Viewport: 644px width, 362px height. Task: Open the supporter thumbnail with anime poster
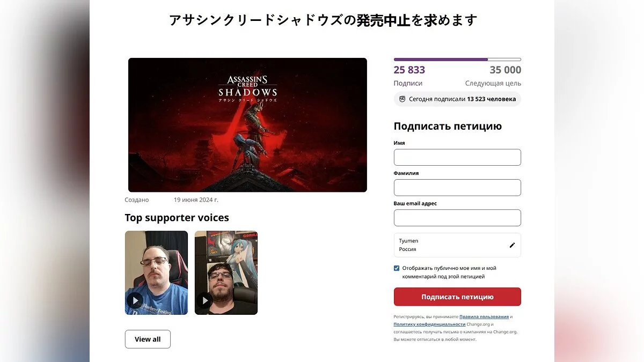point(226,272)
